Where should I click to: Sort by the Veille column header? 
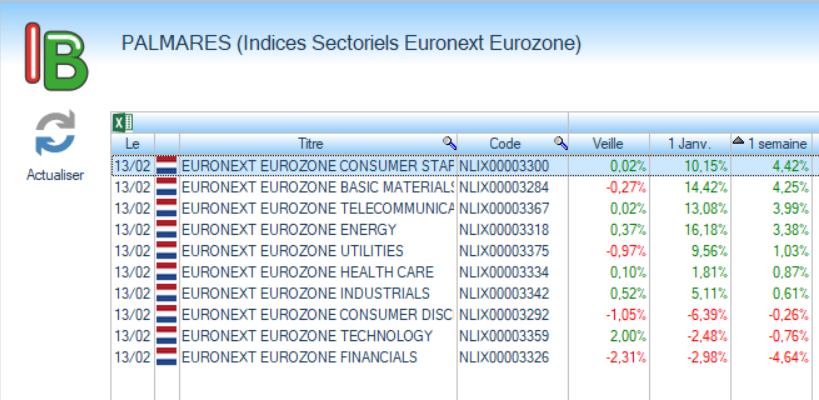(609, 144)
